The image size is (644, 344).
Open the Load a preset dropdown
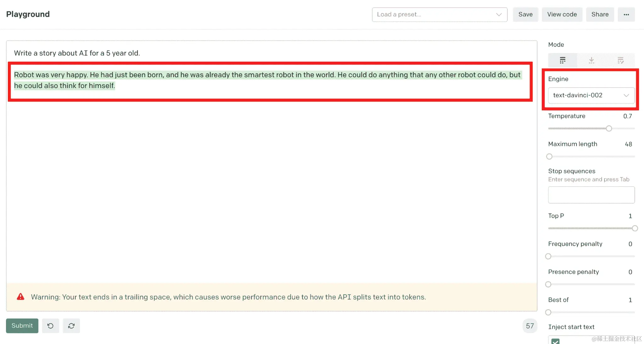coord(440,14)
